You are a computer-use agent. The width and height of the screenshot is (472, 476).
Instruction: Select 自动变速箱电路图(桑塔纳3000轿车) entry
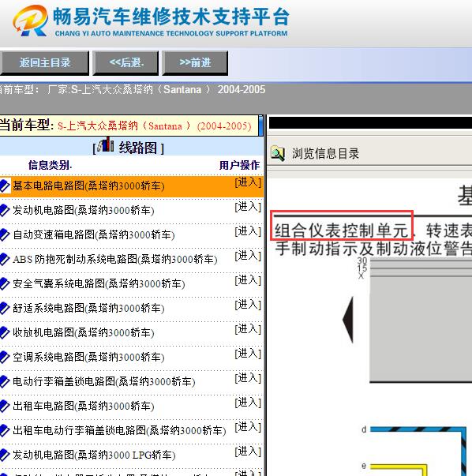(93, 234)
